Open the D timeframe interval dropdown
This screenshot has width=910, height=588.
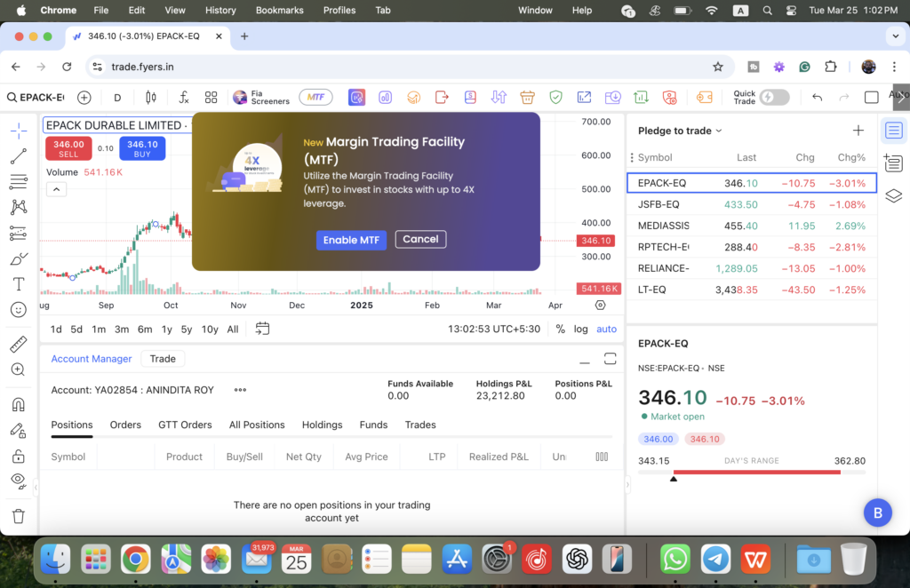click(x=117, y=98)
